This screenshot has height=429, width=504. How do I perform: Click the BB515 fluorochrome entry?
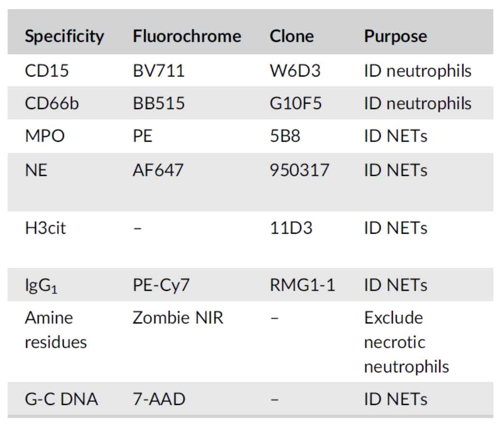159,103
